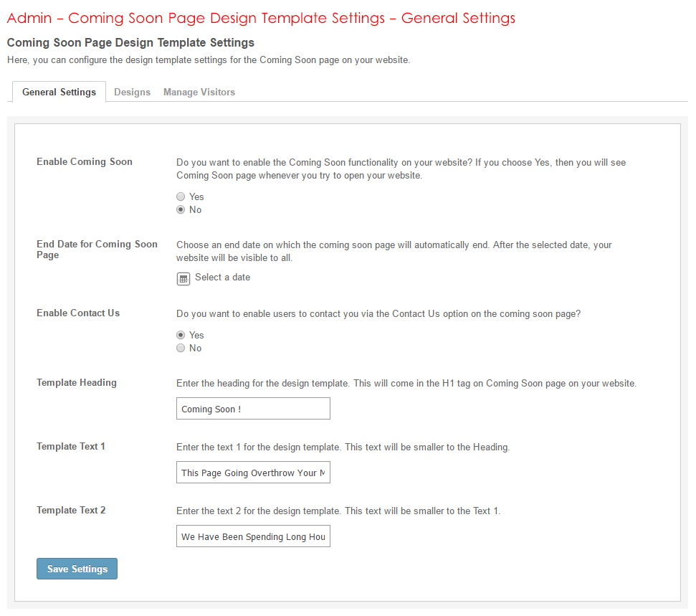Select No for Enable Coming Soon
Image resolution: width=696 pixels, height=616 pixels.
tap(181, 210)
